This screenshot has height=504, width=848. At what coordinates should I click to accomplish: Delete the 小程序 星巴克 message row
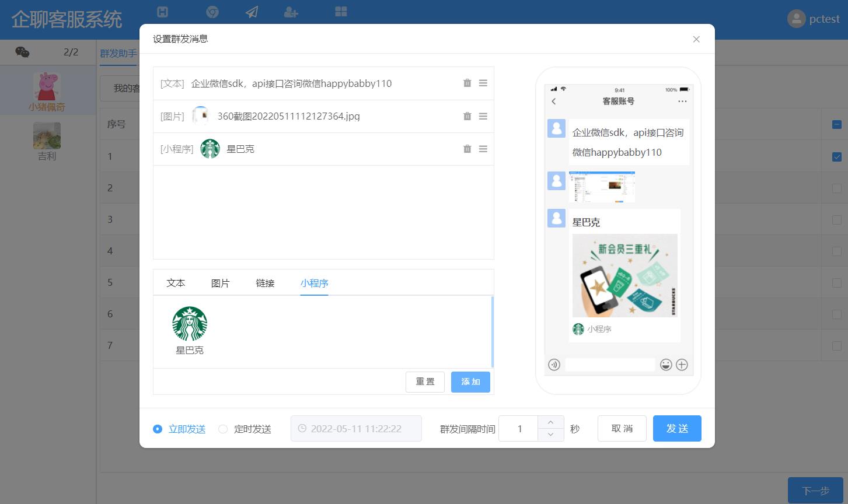pos(467,149)
